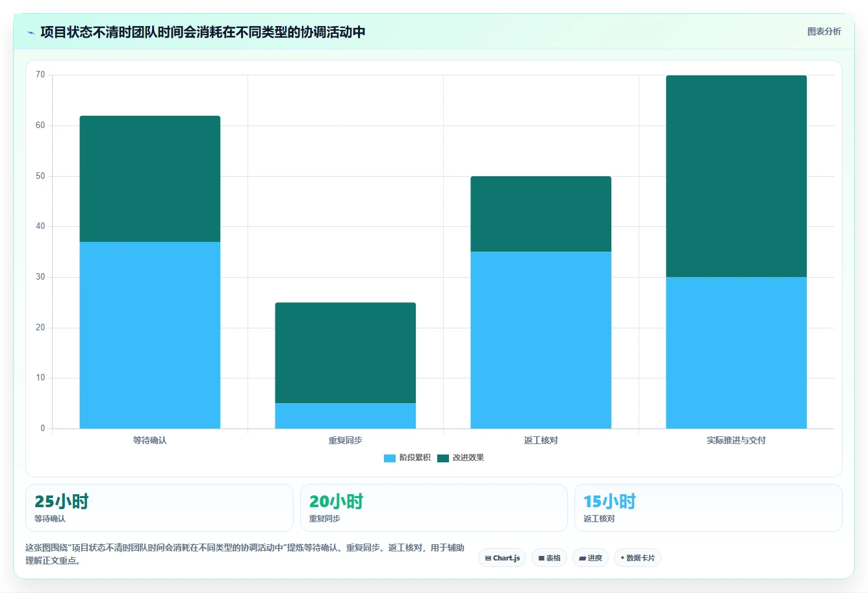The image size is (868, 593).
Task: Open the 20小时 重复同步 data card
Action: [434, 508]
